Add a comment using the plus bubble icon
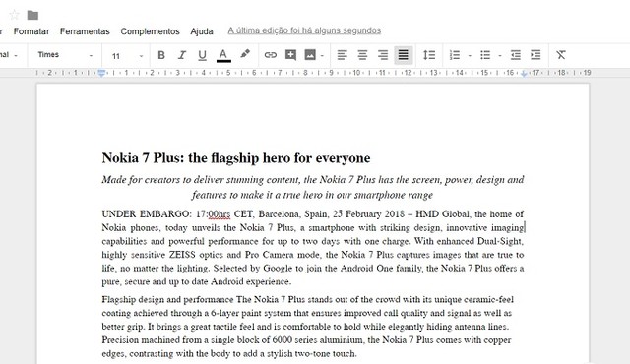Viewport: 630px width, 364px height. [x=290, y=55]
